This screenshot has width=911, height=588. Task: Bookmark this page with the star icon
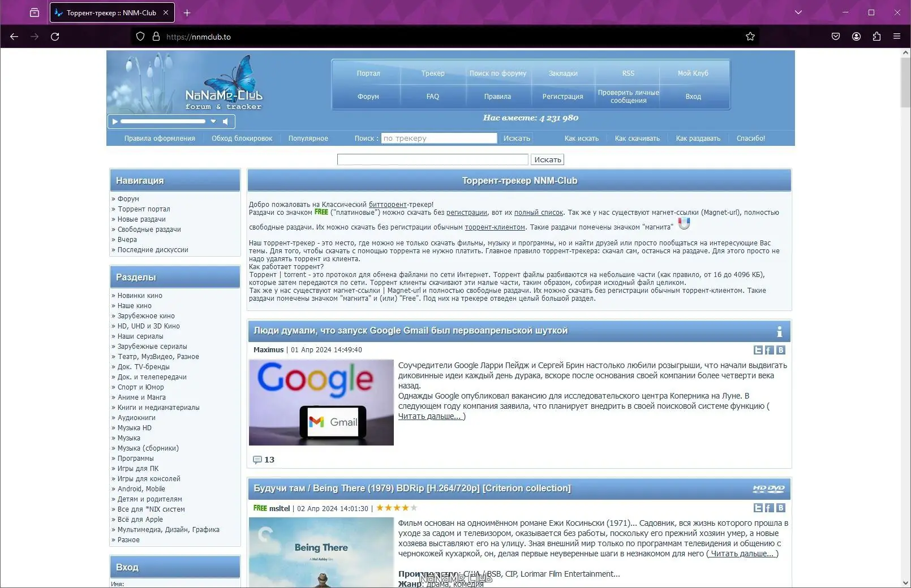[x=750, y=37]
